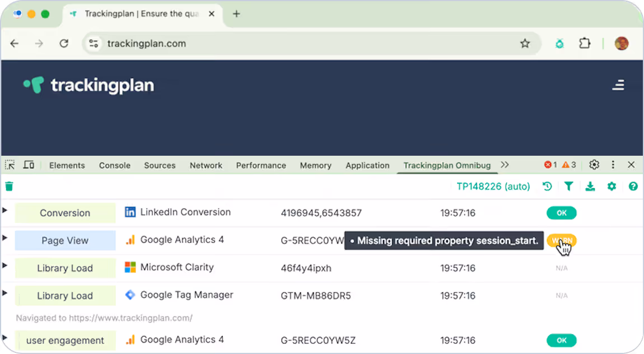Screen dimensions: 644x354
Task: Switch to the Elements tab
Action: [67, 165]
